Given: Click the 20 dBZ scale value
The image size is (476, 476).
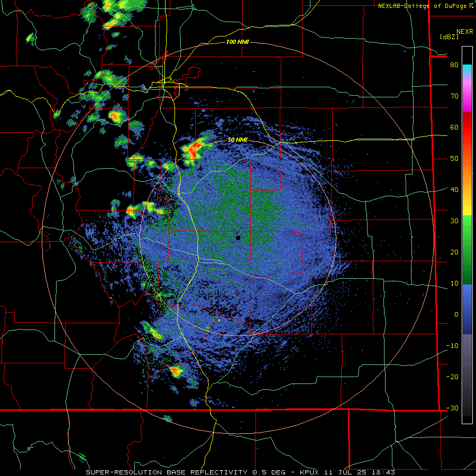Looking at the screenshot, I should (454, 252).
